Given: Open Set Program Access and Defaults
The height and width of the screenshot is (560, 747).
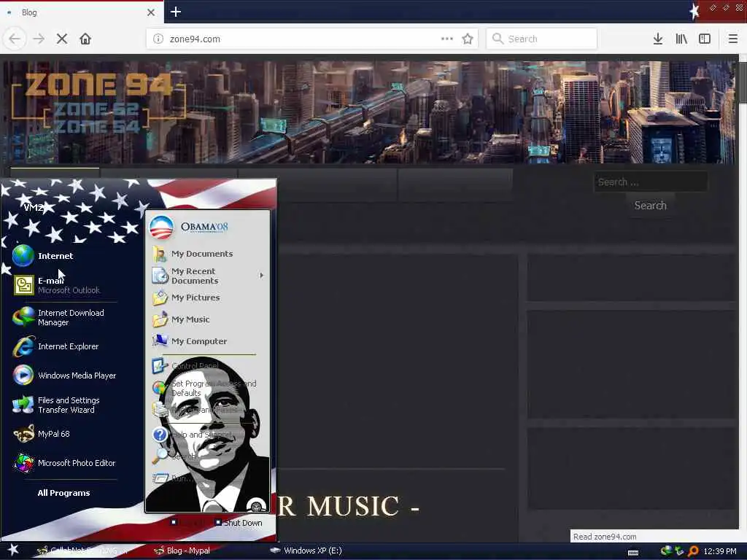Looking at the screenshot, I should [x=204, y=388].
